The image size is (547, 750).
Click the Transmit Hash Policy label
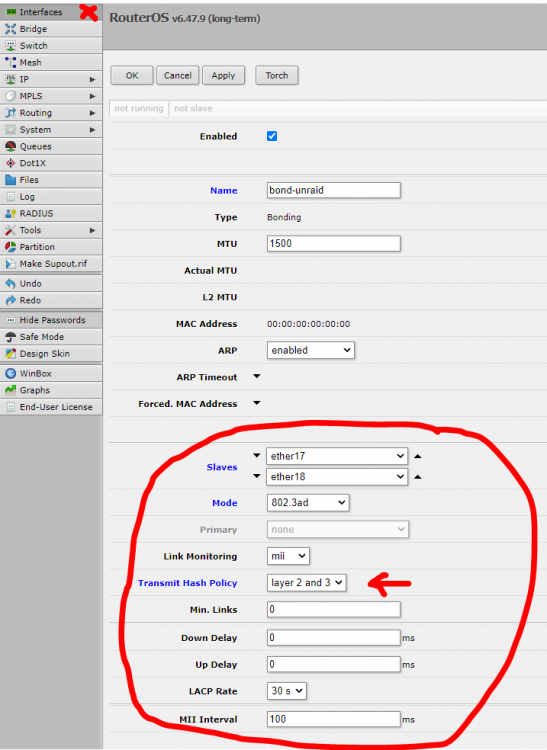(187, 583)
